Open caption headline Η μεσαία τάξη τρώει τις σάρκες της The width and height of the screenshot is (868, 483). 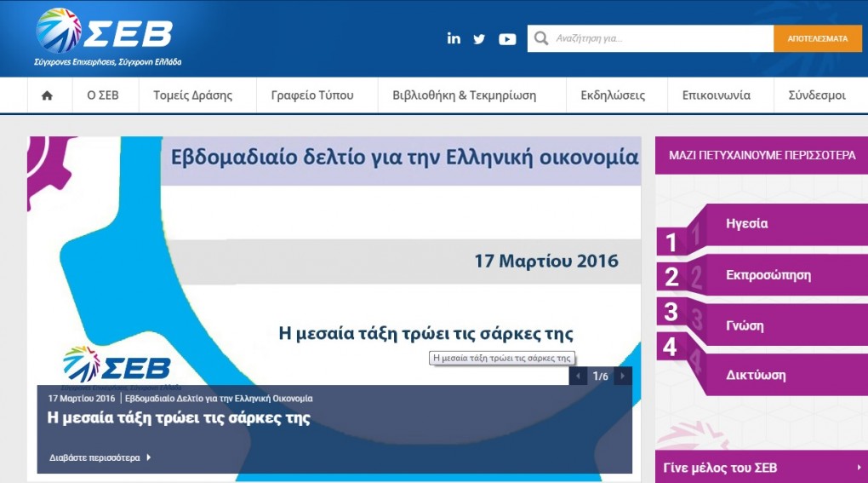179,417
